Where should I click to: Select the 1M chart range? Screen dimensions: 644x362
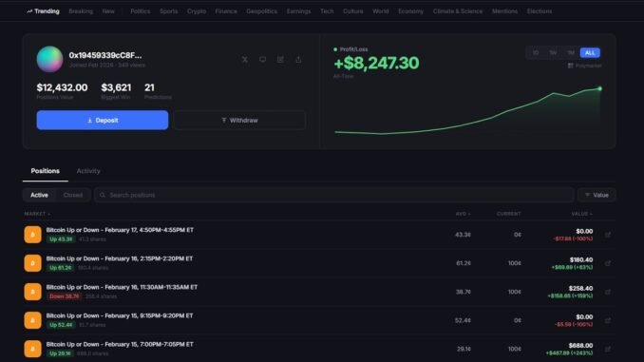(x=571, y=52)
